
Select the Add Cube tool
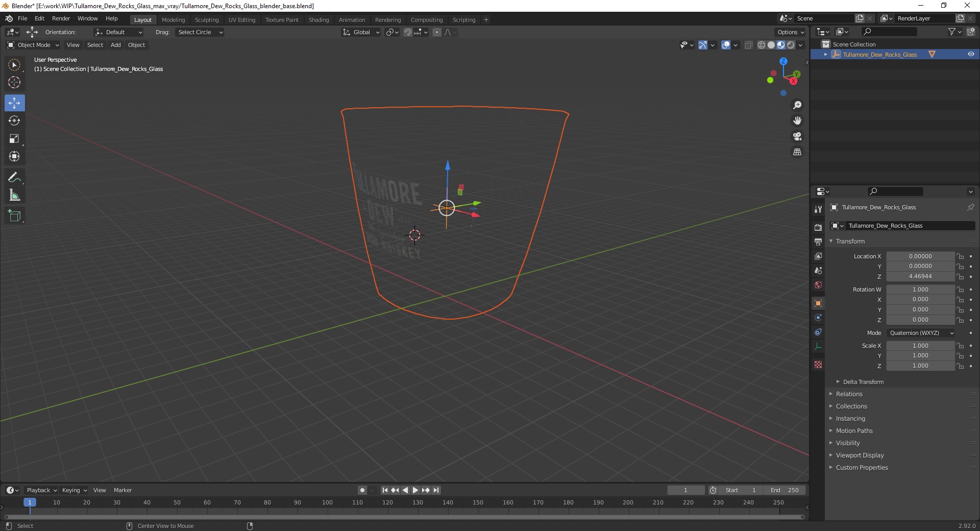point(14,215)
